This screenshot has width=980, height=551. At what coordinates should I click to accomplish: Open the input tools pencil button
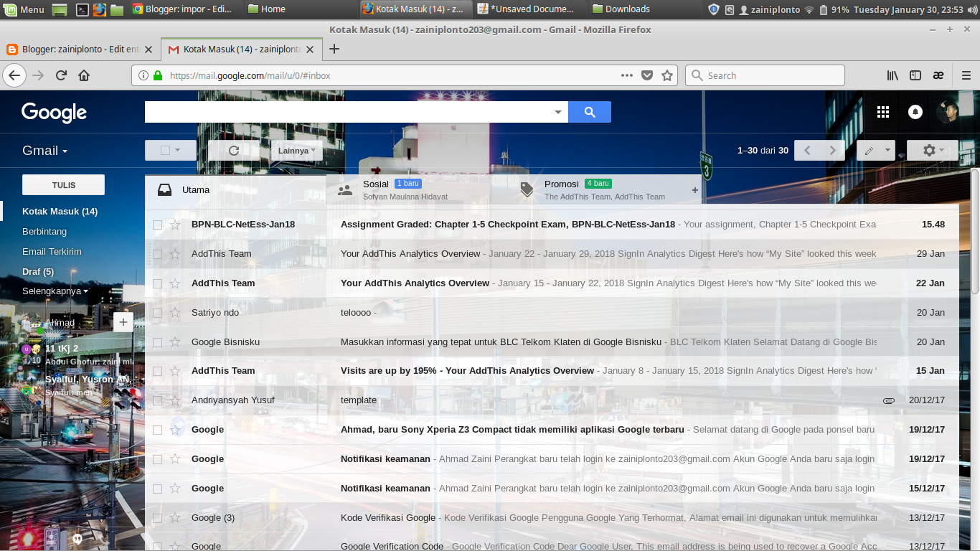869,151
